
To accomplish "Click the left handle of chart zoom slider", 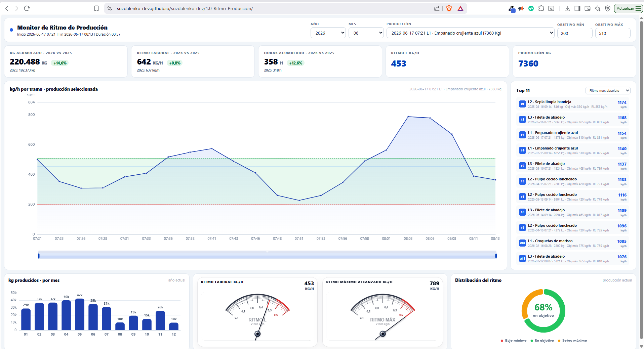I will pos(39,256).
